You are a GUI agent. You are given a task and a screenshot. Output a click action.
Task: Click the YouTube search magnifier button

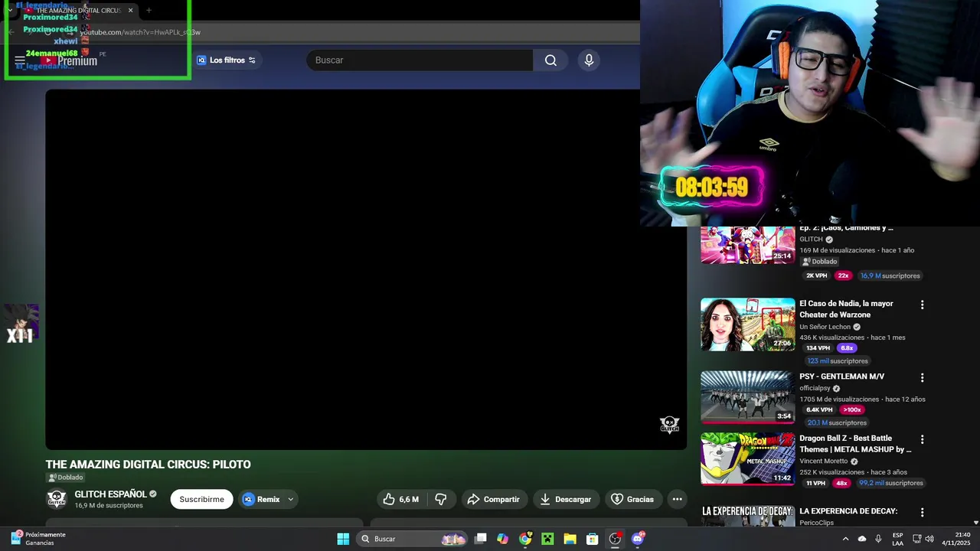tap(550, 60)
